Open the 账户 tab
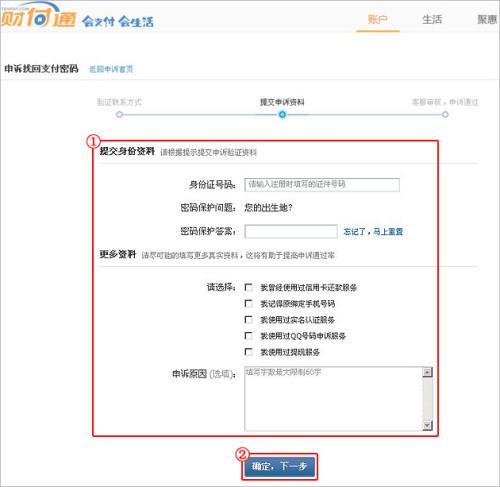 (378, 20)
